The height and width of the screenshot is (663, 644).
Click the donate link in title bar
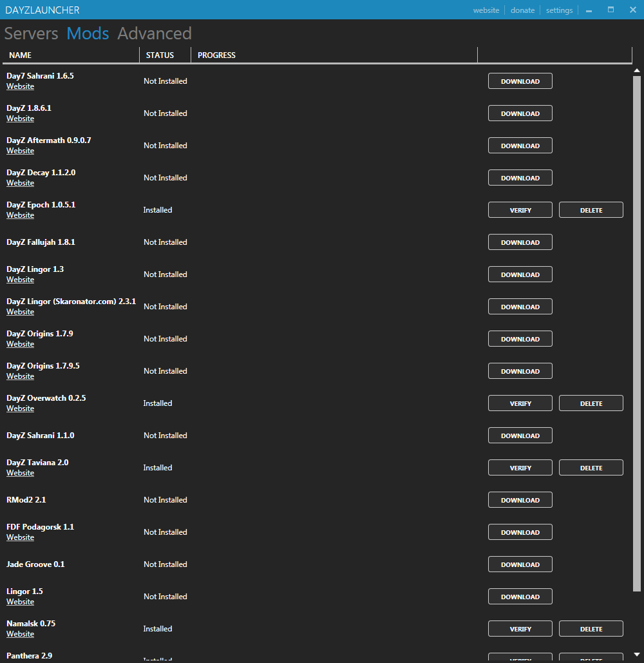(x=522, y=10)
